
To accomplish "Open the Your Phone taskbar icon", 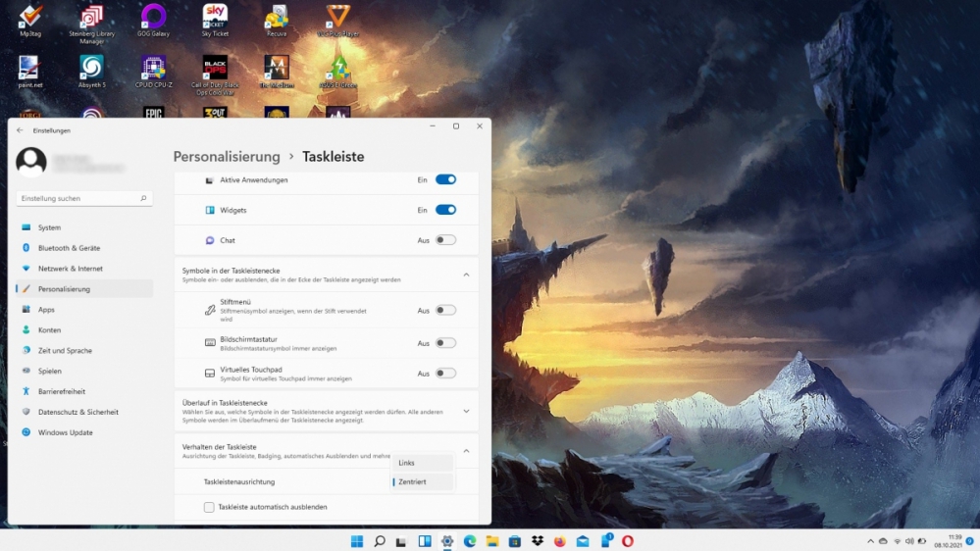I will tap(605, 541).
